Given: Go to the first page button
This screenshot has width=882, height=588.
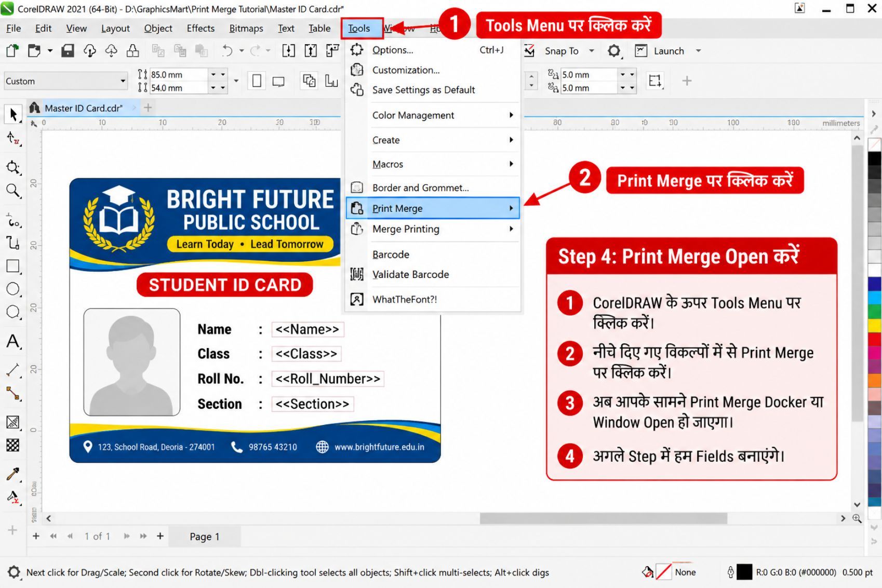Looking at the screenshot, I should (x=53, y=536).
